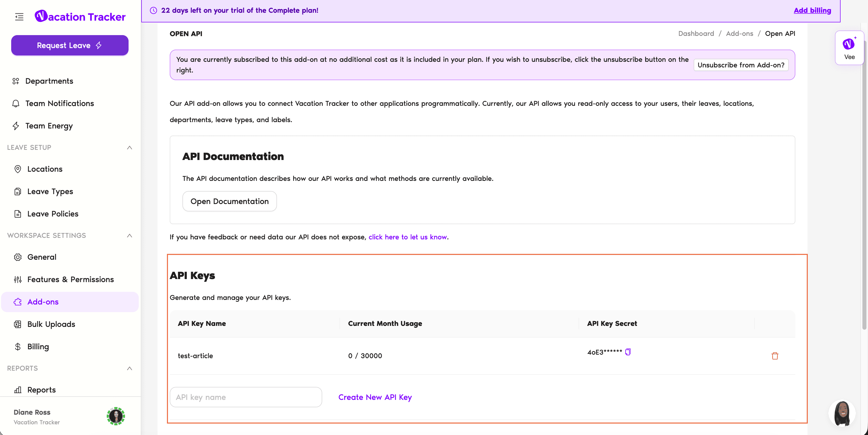Click the clock icon in the trial banner
The width and height of the screenshot is (868, 435).
pyautogui.click(x=153, y=10)
